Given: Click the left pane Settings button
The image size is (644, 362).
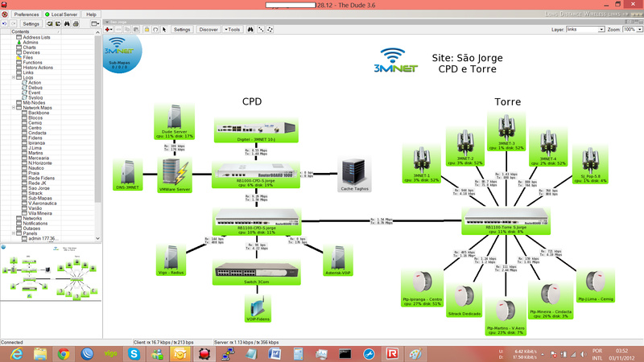Looking at the screenshot, I should 31,24.
